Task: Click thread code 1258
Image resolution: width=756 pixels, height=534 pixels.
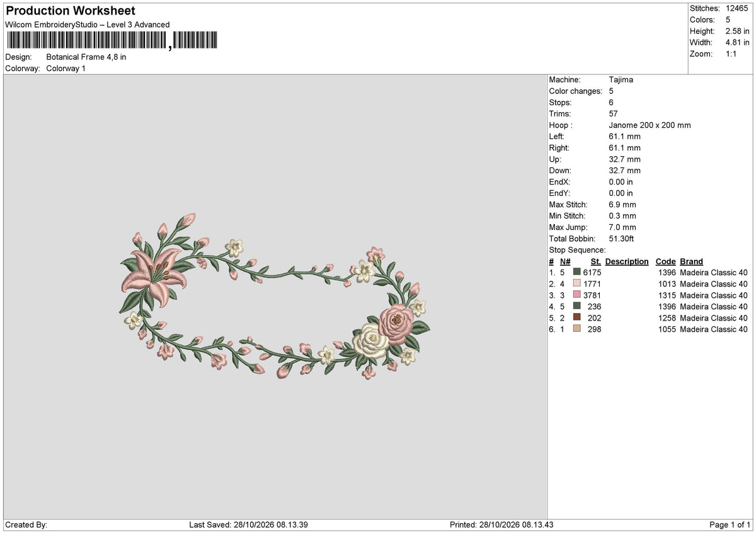Action: 667,318
